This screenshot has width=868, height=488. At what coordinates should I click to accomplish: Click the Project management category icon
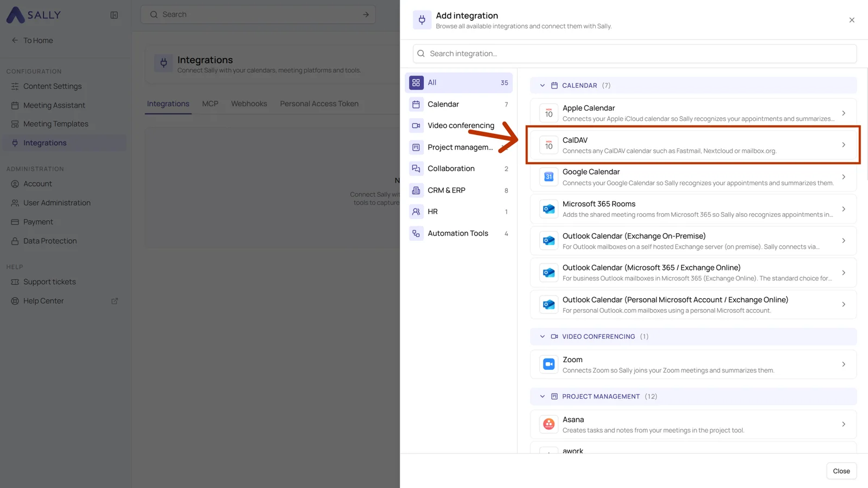coord(416,147)
